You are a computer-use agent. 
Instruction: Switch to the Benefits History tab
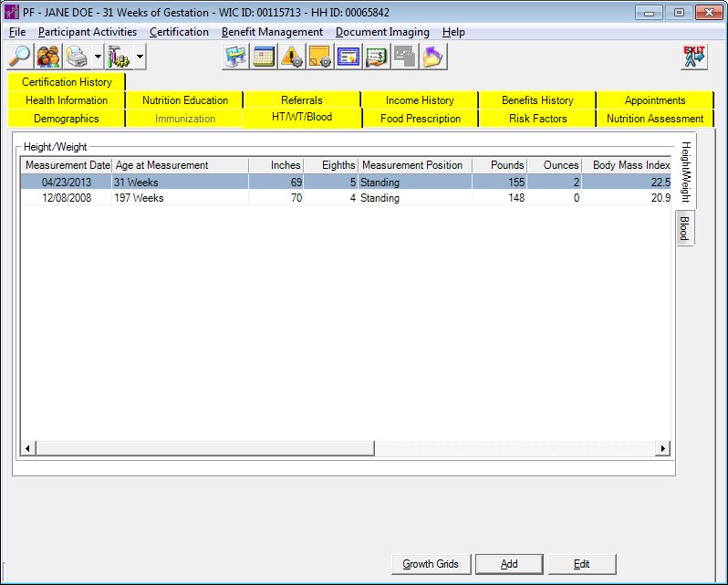coord(537,100)
